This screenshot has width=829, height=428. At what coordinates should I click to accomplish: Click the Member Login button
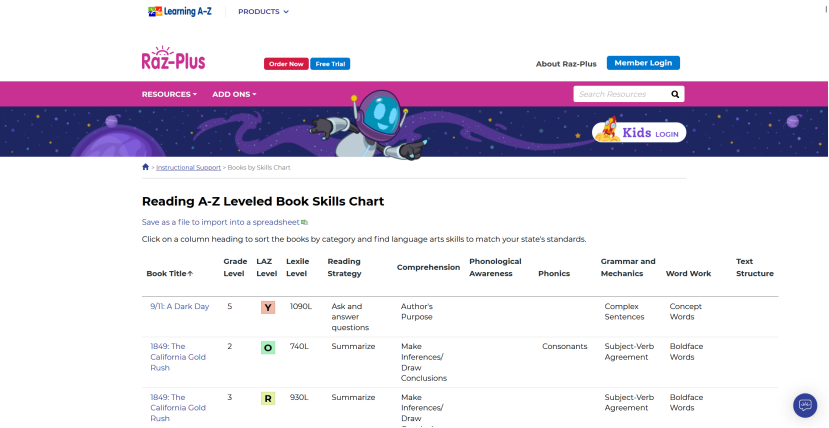pos(643,63)
